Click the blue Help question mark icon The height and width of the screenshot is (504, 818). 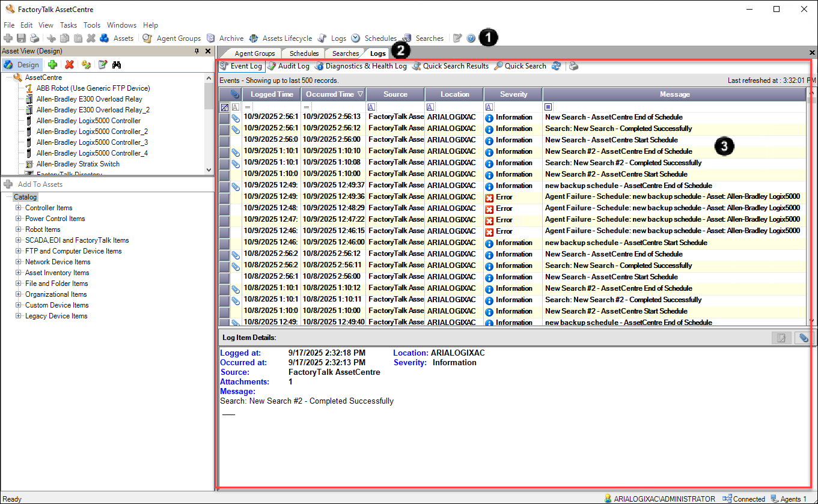471,38
